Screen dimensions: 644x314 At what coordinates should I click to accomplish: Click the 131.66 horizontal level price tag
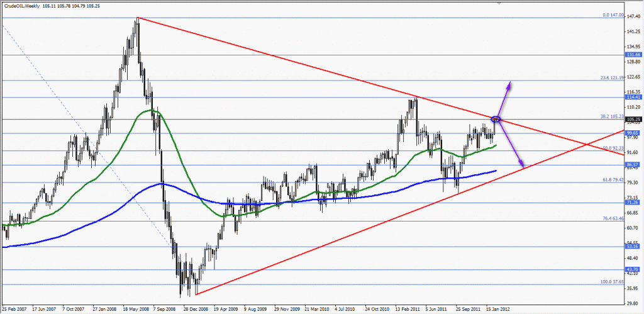[x=633, y=55]
